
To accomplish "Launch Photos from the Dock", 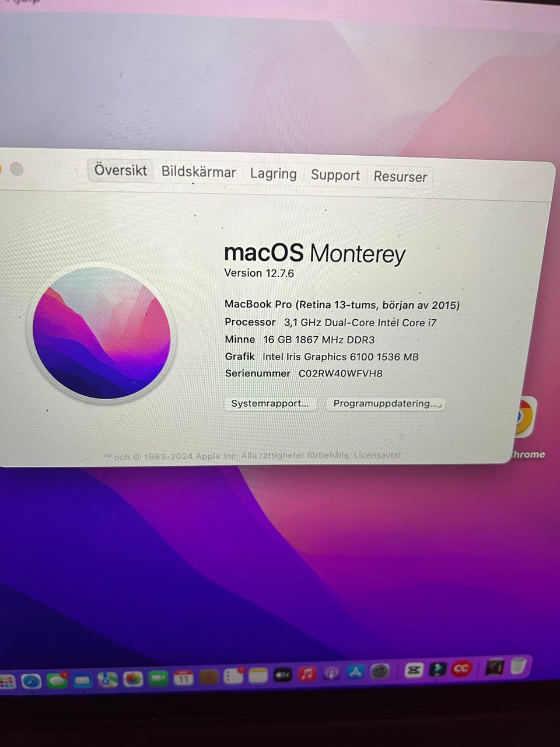I will 133,679.
